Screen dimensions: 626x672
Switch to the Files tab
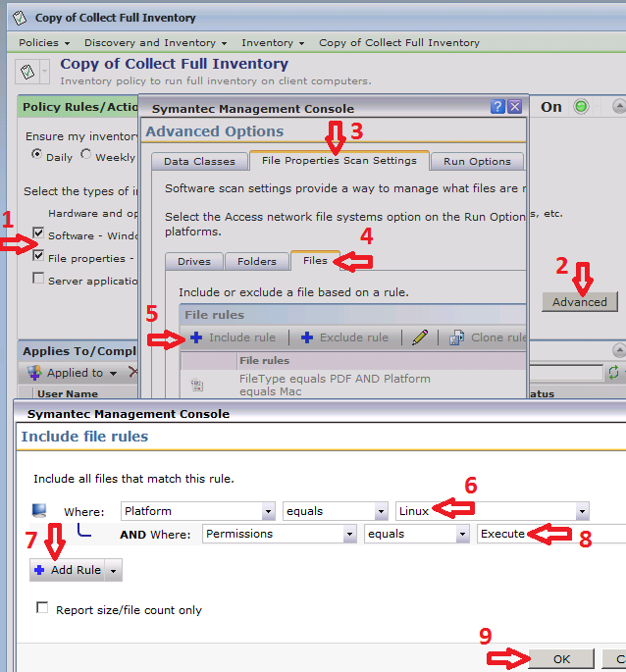click(315, 261)
